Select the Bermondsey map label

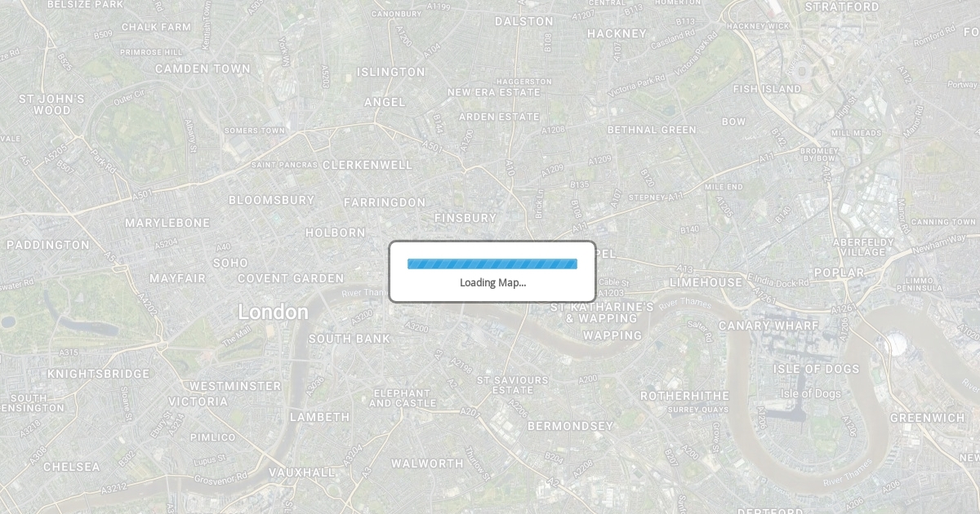click(570, 426)
